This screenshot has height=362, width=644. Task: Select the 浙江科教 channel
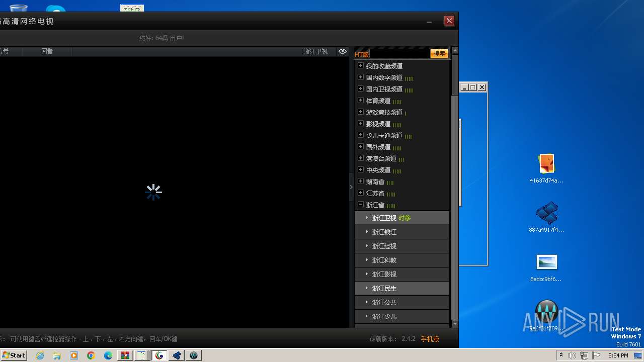click(401, 260)
